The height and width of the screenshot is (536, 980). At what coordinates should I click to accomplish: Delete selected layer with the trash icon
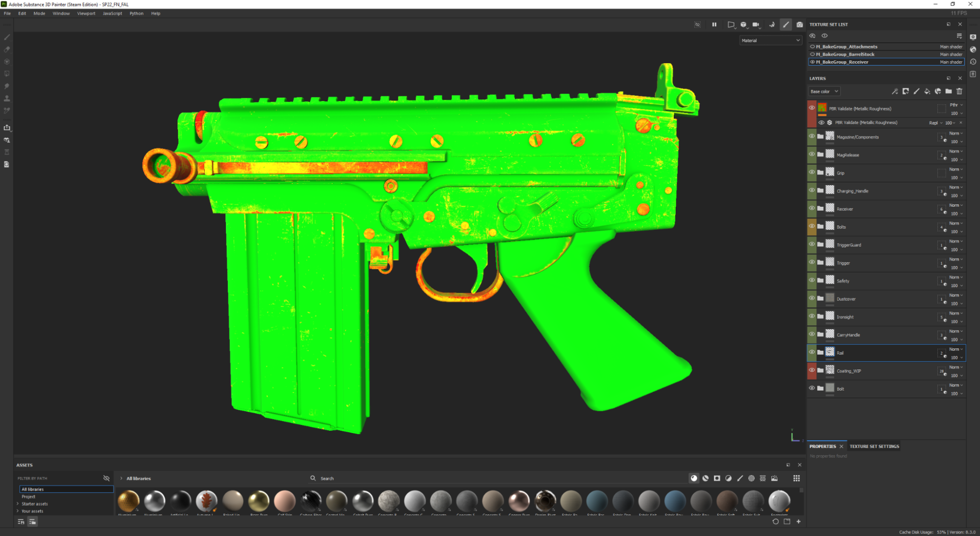(x=959, y=92)
